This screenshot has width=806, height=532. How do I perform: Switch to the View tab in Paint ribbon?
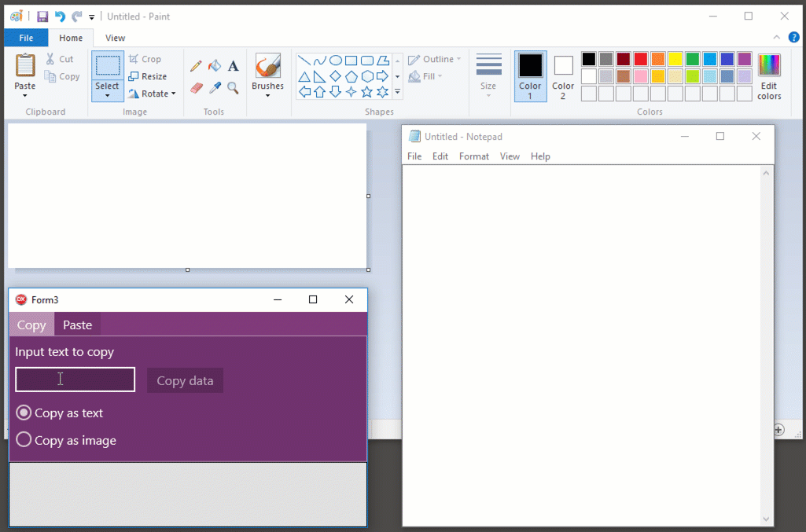click(115, 38)
